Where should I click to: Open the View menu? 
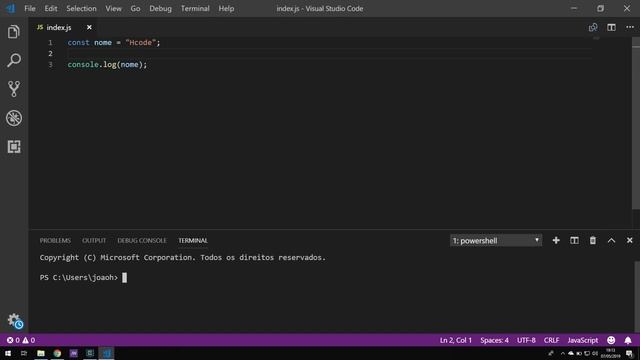tap(113, 9)
